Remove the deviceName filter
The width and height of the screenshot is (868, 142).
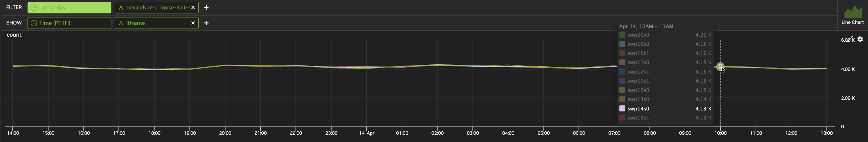[x=193, y=7]
